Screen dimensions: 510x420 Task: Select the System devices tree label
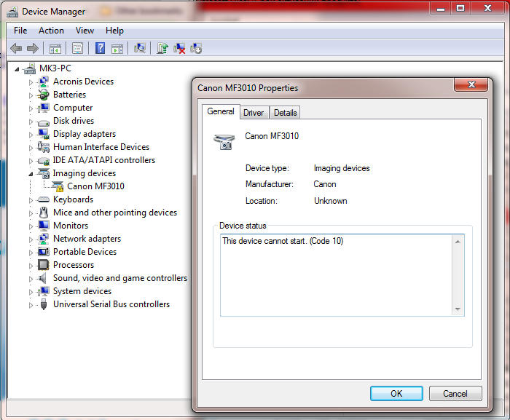click(82, 291)
